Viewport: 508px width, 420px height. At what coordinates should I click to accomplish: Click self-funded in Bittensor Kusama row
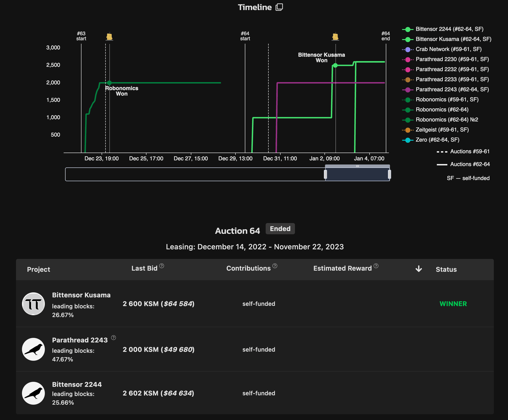click(x=259, y=304)
